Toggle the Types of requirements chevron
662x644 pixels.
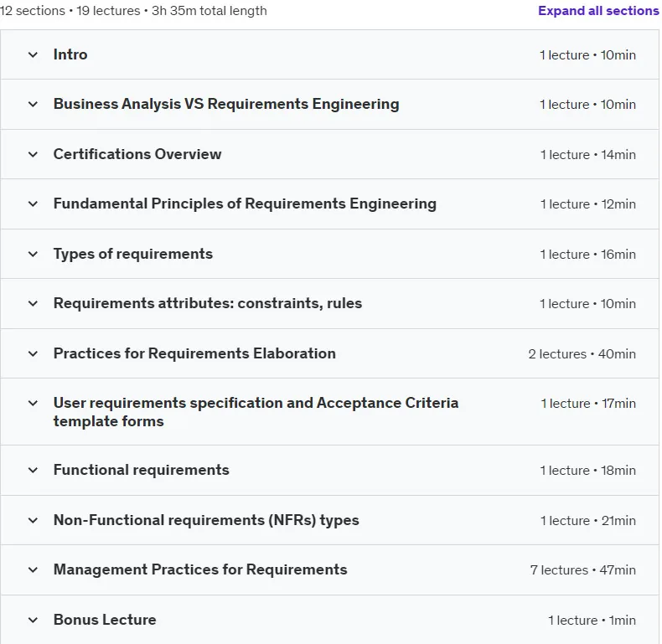pyautogui.click(x=33, y=254)
